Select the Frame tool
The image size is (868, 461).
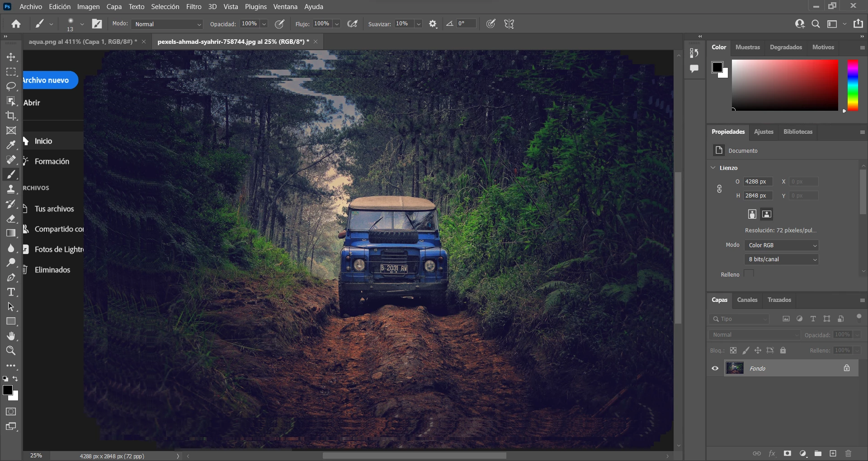11,131
